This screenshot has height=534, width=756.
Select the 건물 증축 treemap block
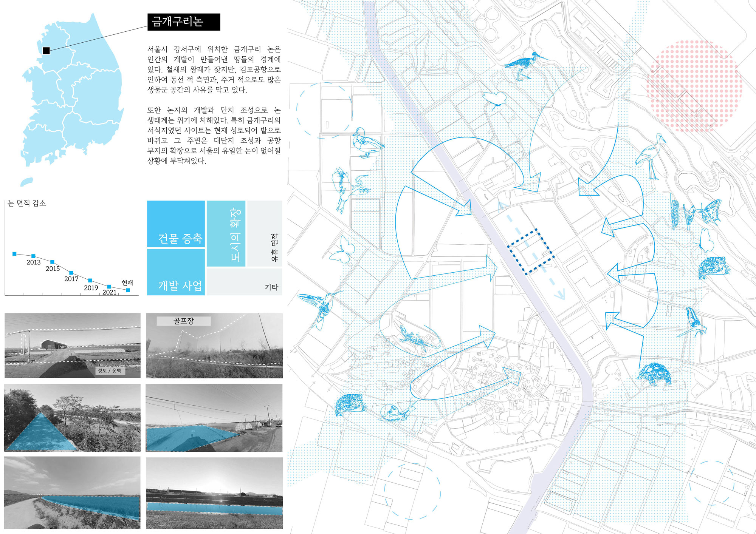(176, 224)
